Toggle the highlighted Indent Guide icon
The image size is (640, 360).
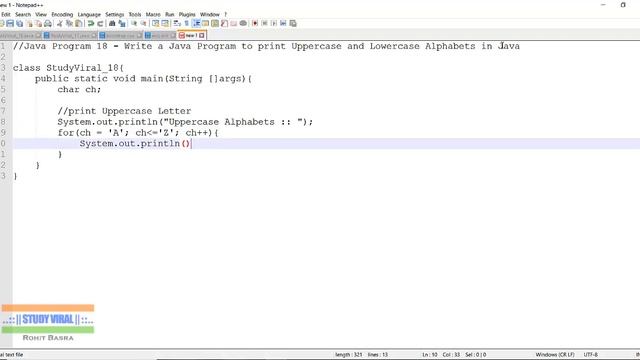[196, 23]
